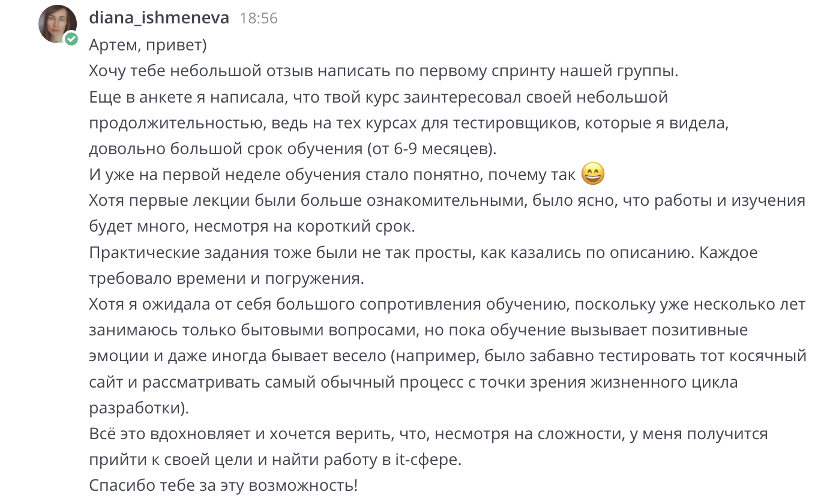Open the diana_ishmeneva username link
Image resolution: width=827 pixels, height=504 pixels.
click(x=158, y=18)
